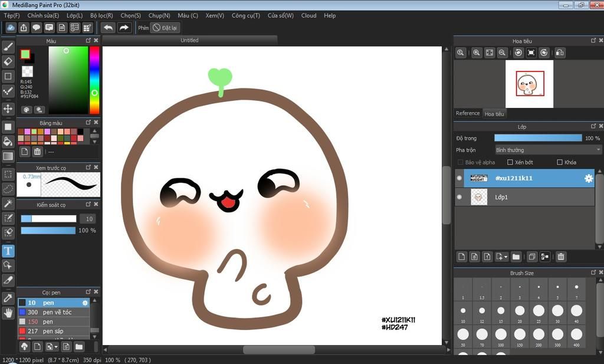Duplicate the layer using the Lớp panel icon
Screen dimensions: 604x364
coord(532,257)
